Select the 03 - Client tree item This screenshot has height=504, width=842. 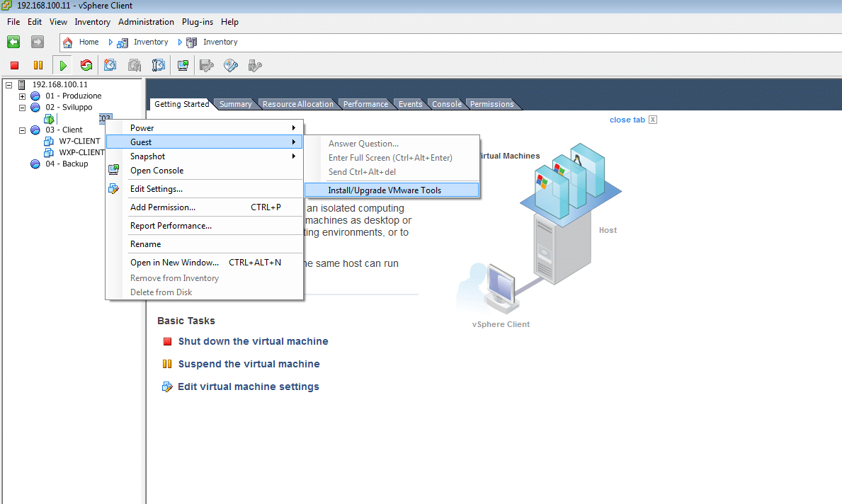(x=64, y=130)
